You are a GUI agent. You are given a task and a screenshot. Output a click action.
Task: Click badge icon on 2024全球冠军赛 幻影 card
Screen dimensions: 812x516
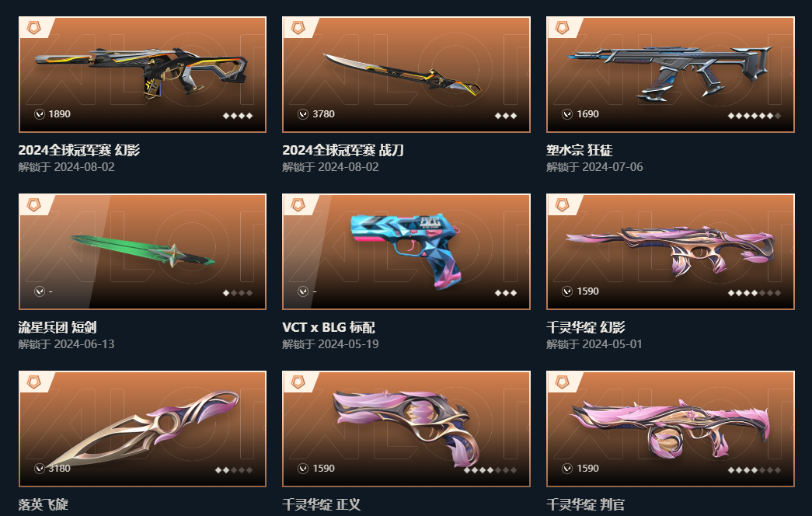(34, 27)
